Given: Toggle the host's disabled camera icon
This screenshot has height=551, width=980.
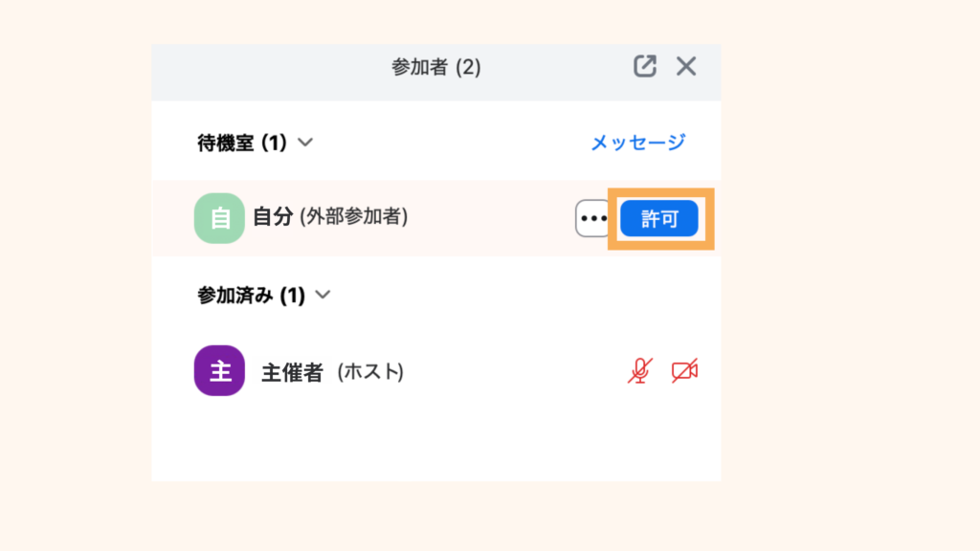Looking at the screenshot, I should [x=683, y=371].
